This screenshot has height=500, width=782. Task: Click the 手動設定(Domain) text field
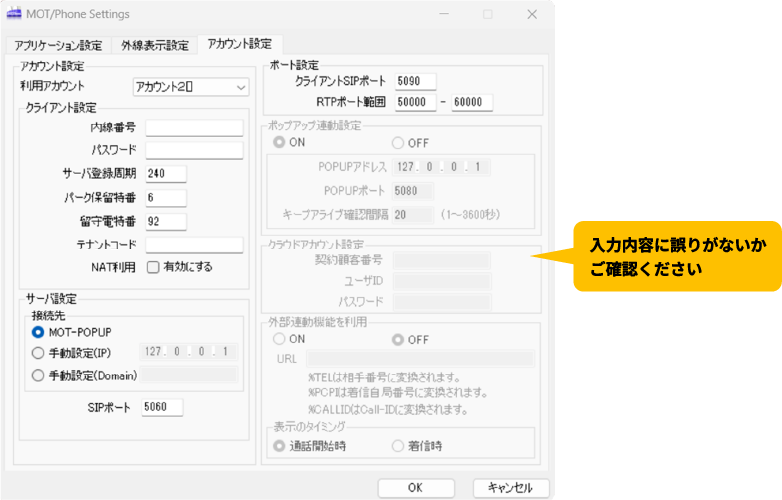point(189,374)
